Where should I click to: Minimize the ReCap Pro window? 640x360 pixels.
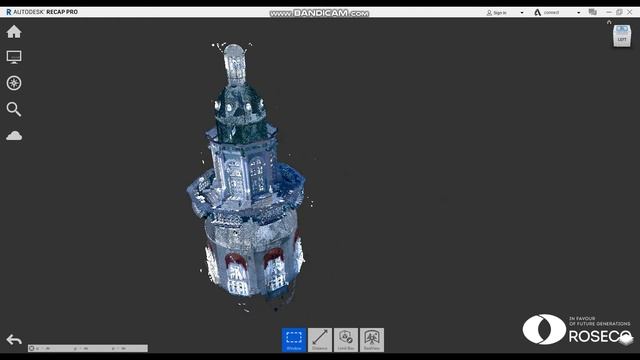[609, 12]
